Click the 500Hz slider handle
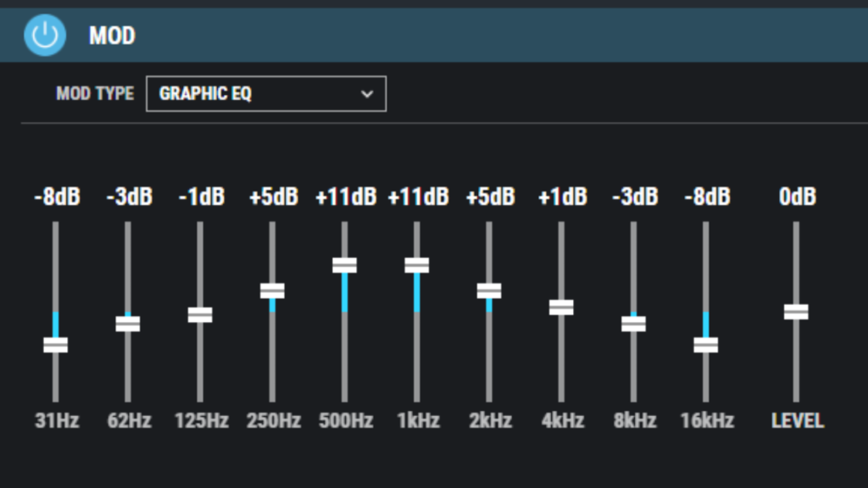868x488 pixels. (x=344, y=265)
